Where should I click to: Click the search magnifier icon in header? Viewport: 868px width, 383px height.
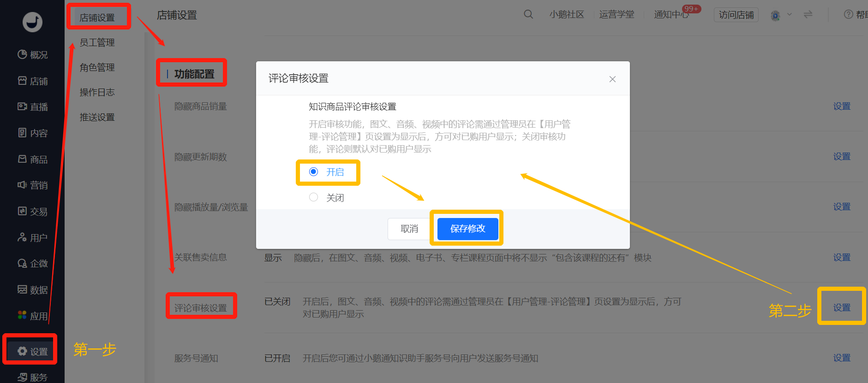(528, 14)
